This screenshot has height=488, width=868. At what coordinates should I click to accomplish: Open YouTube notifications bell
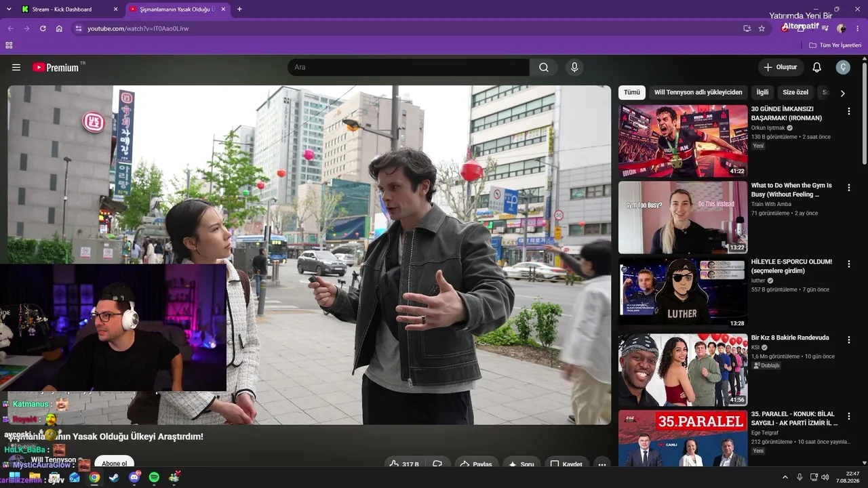tap(817, 67)
